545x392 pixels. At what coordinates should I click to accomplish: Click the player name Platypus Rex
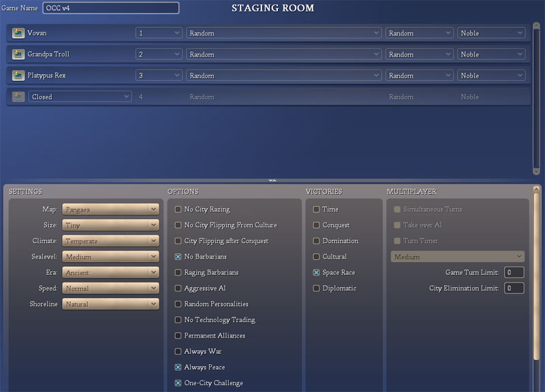(x=46, y=76)
